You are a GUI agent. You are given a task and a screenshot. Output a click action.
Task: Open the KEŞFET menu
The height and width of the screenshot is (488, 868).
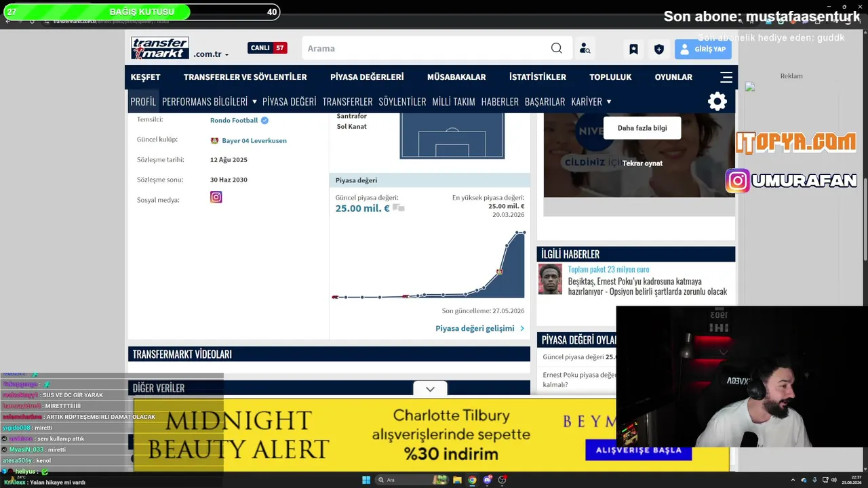tap(146, 77)
